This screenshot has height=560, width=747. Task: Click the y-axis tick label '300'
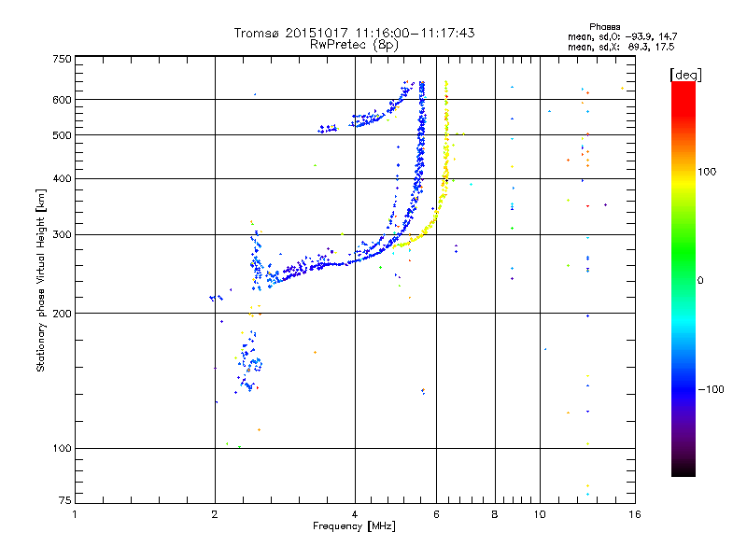click(62, 235)
